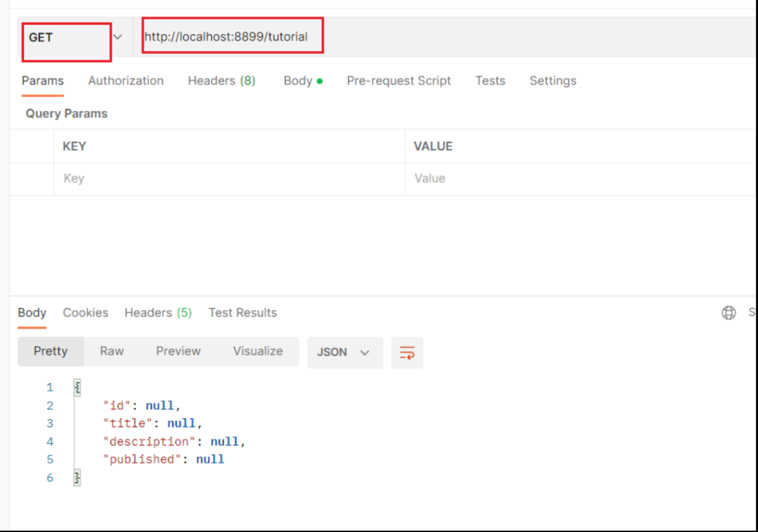The height and width of the screenshot is (532, 758).
Task: View the Test Results tab
Action: 242,312
